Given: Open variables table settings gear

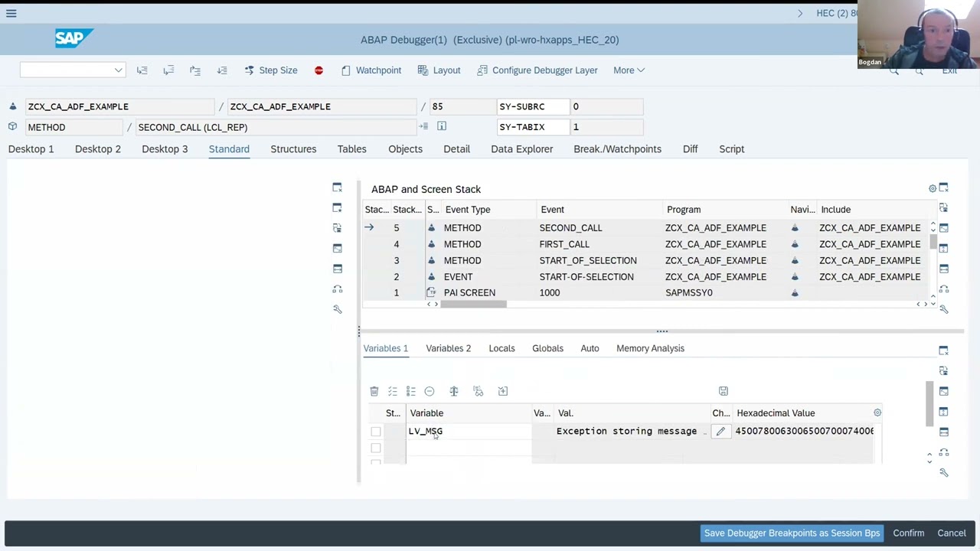Looking at the screenshot, I should pyautogui.click(x=877, y=413).
